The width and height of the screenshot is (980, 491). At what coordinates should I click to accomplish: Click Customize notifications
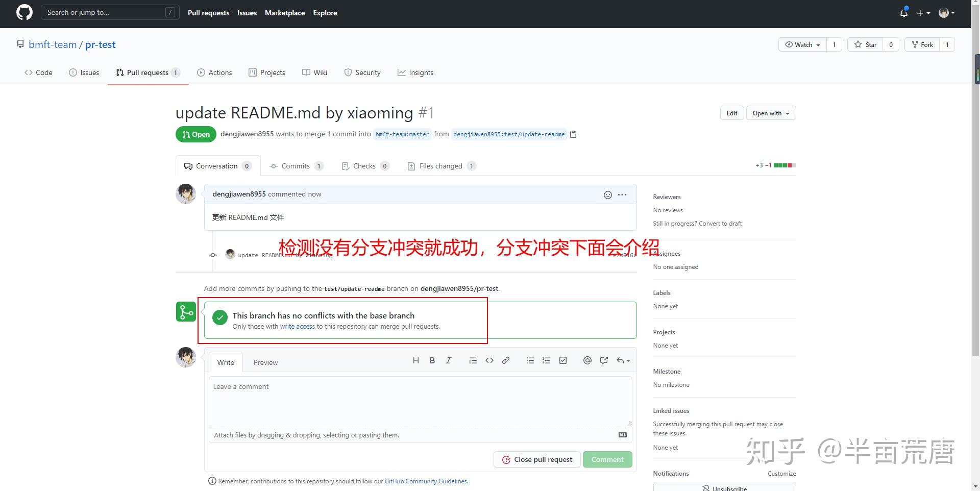(x=781, y=474)
